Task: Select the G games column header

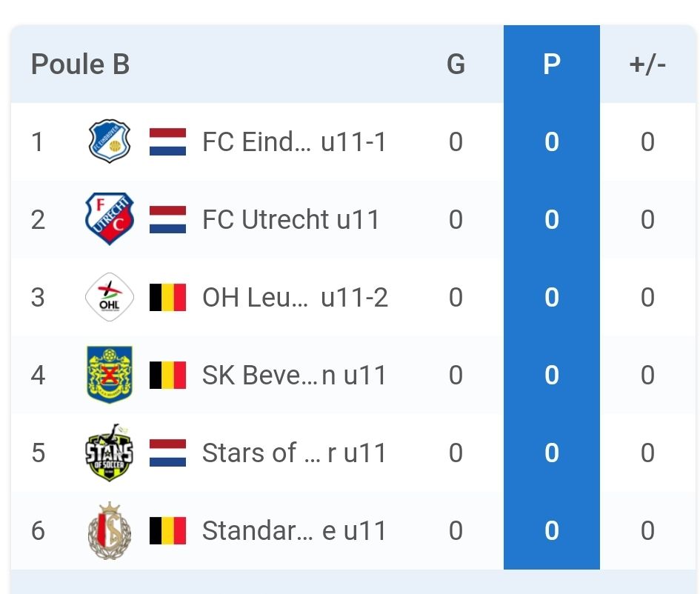Action: (456, 64)
